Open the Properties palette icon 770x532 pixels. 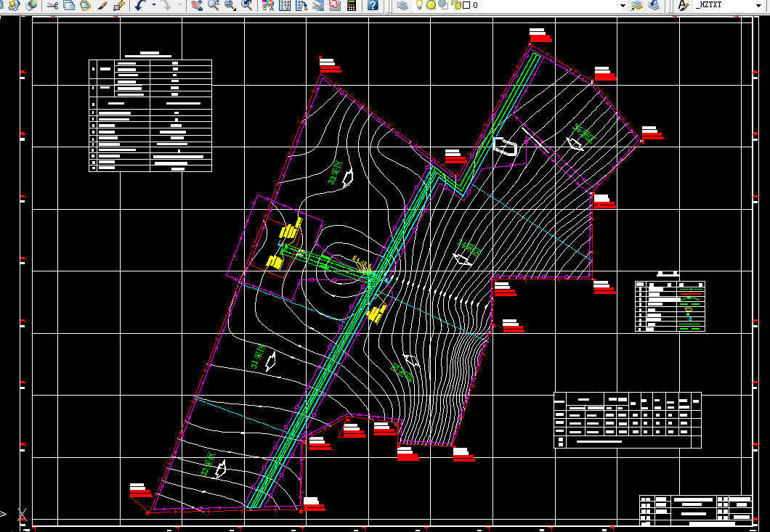tap(268, 5)
